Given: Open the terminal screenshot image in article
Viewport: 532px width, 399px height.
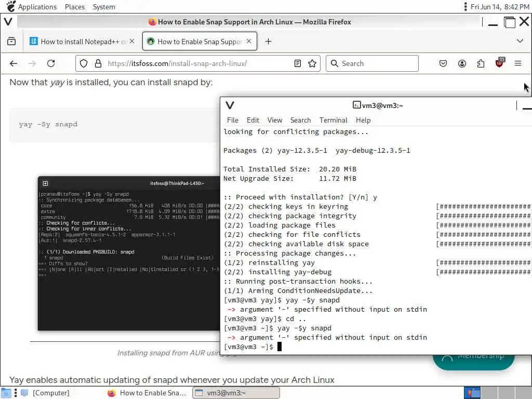Looking at the screenshot, I should (x=129, y=253).
